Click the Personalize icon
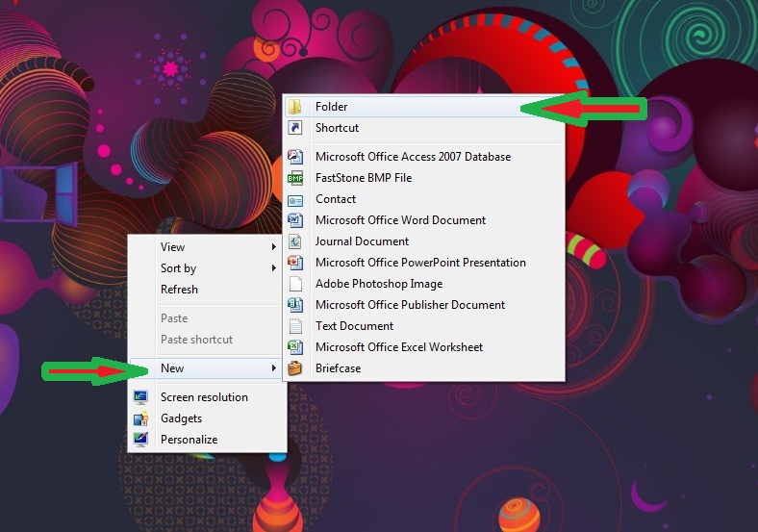758x532 pixels. [x=140, y=440]
